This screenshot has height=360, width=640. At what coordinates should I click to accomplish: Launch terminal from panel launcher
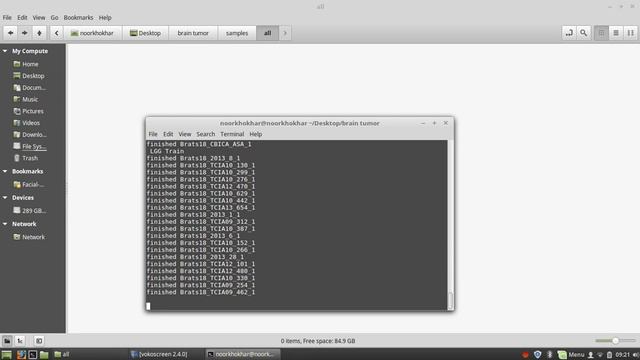(x=33, y=354)
